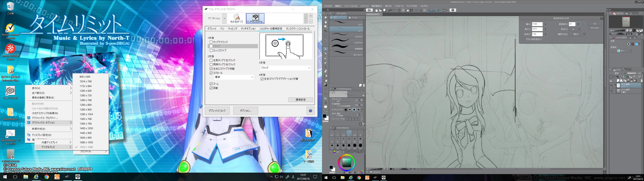The width and height of the screenshot is (644, 181).
Task: Open Recycle Bin desktop icon
Action: pos(11,8)
